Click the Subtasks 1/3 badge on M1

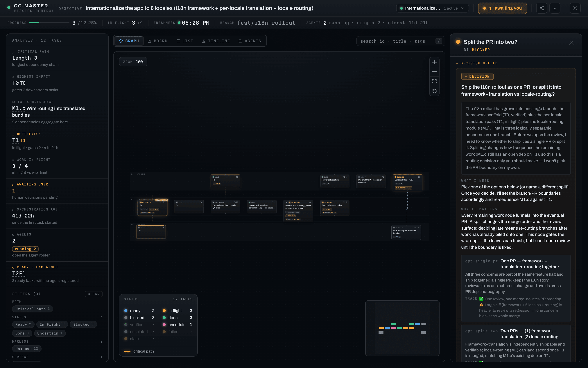pyautogui.click(x=293, y=212)
